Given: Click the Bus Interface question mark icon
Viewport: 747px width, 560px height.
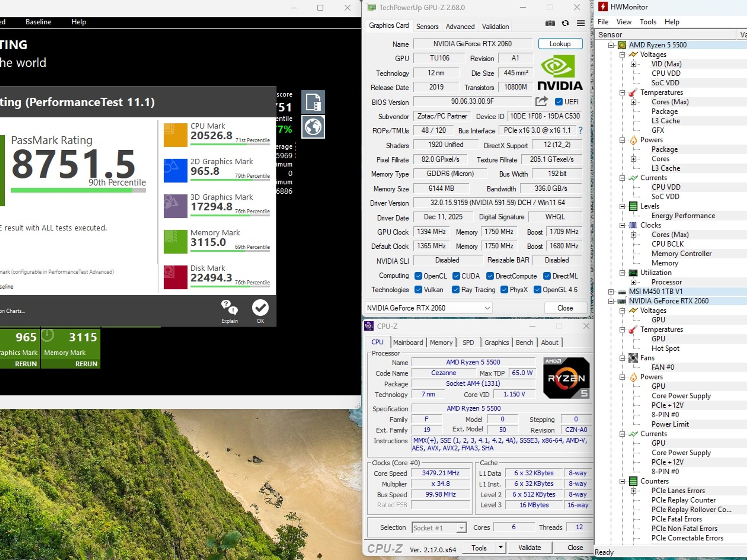Looking at the screenshot, I should pyautogui.click(x=580, y=130).
